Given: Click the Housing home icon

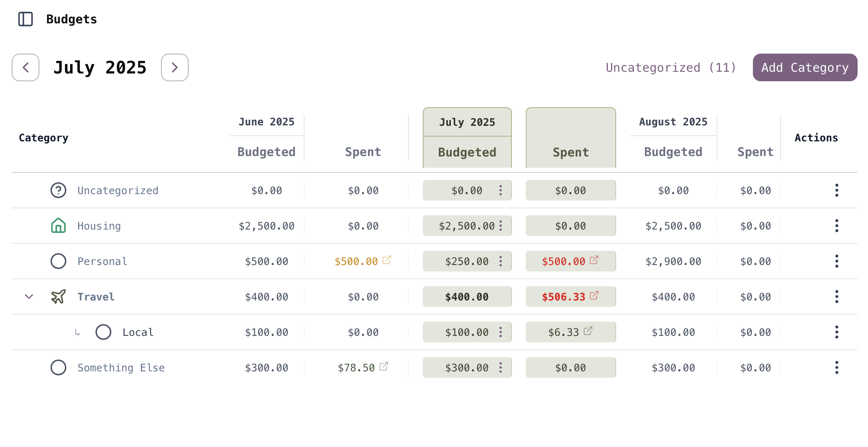Looking at the screenshot, I should tap(58, 226).
